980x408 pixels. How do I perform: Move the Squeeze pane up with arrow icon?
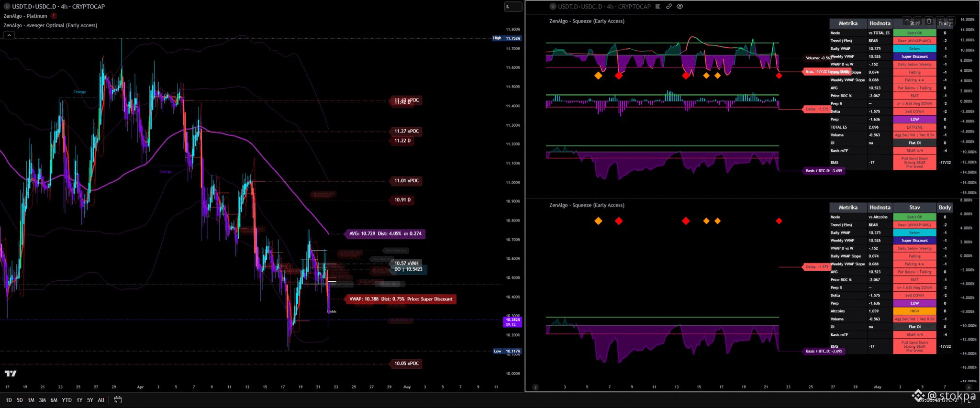click(x=907, y=21)
